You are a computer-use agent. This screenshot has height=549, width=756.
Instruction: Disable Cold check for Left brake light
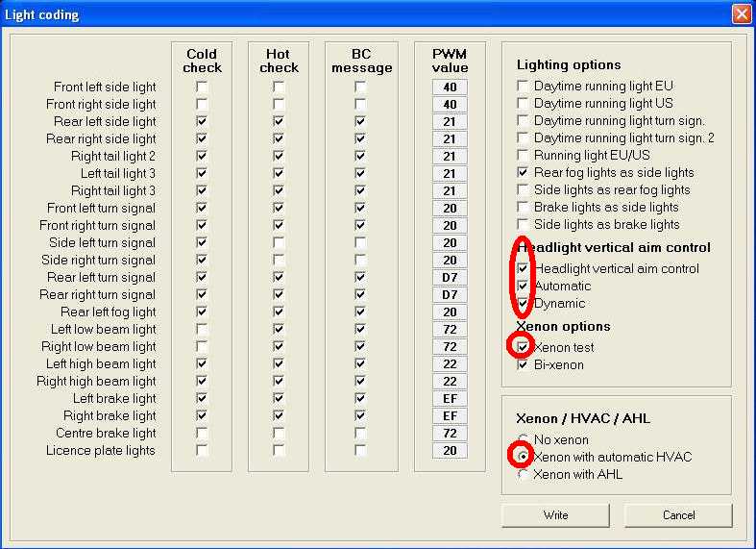(202, 398)
